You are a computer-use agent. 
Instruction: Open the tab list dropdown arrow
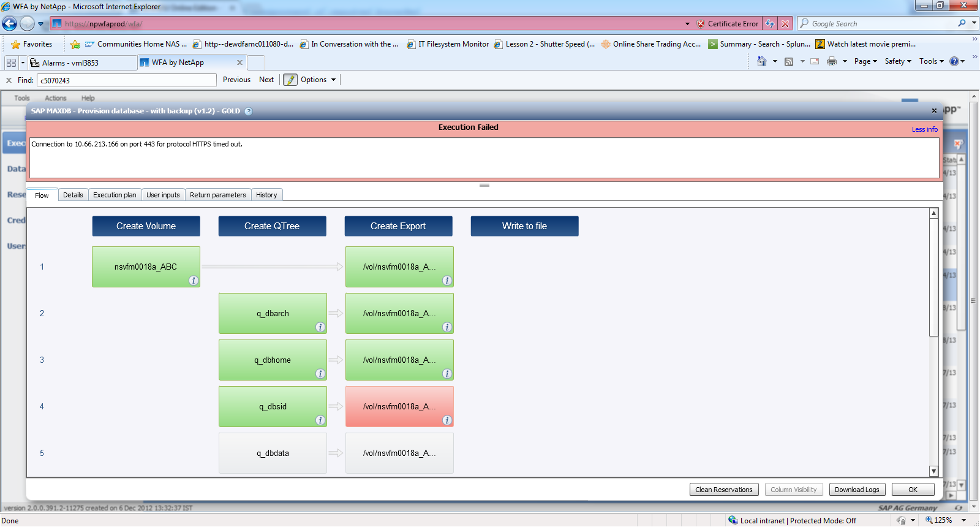23,63
